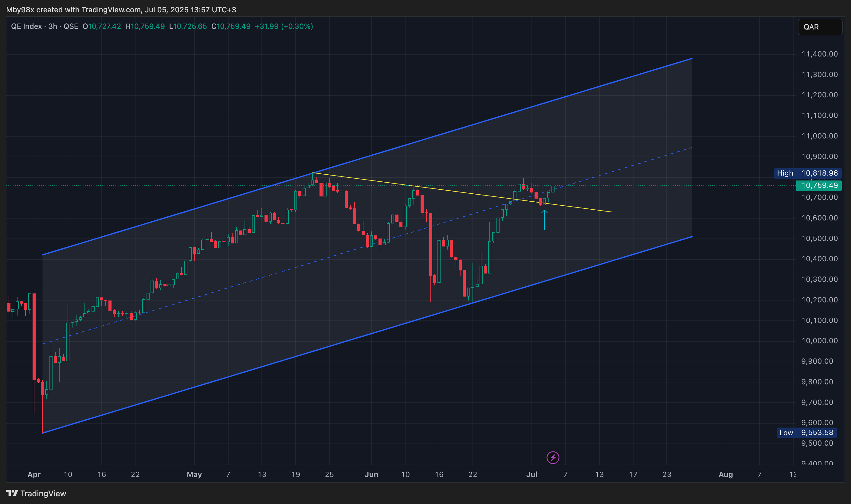Viewport: 851px width, 504px height.
Task: Click the Jun label on time axis
Action: 371,475
